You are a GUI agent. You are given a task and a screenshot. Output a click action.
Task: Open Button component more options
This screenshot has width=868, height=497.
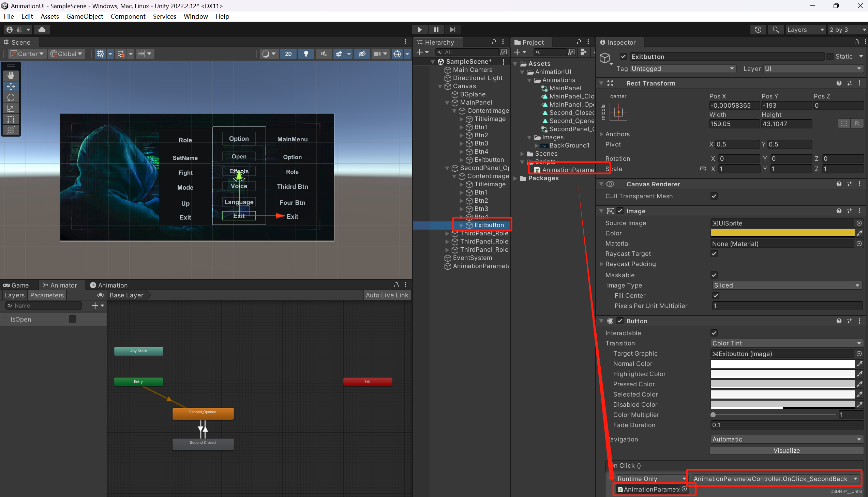[x=859, y=321]
